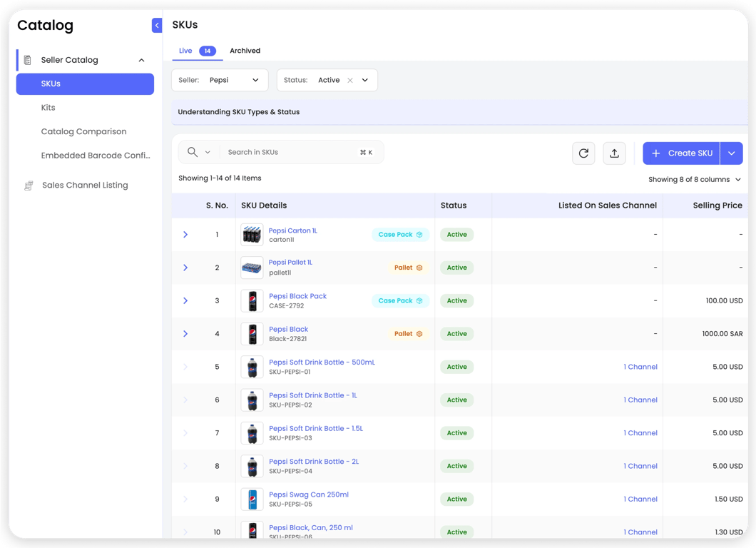Open Pepsi Soft Drink Bottle - 500mL link
This screenshot has width=756, height=548.
(322, 362)
